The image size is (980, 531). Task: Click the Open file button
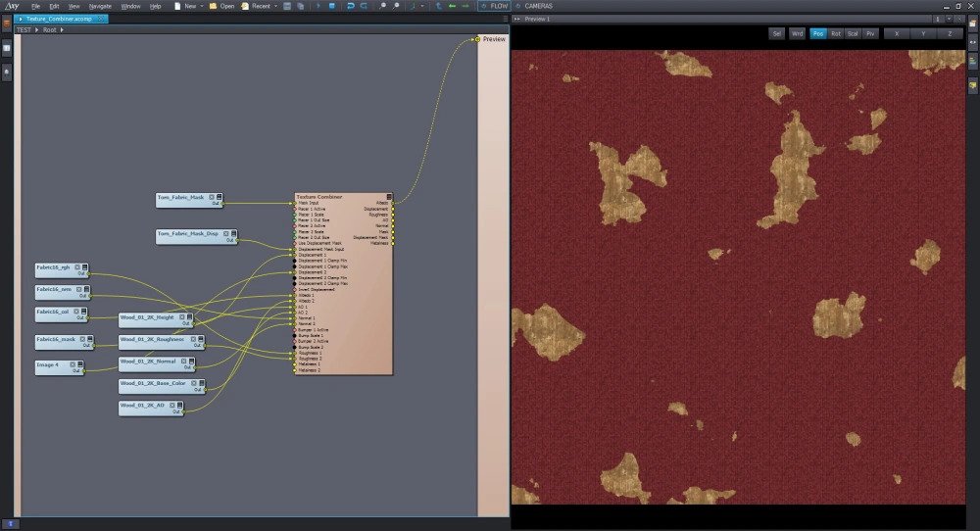pos(221,6)
